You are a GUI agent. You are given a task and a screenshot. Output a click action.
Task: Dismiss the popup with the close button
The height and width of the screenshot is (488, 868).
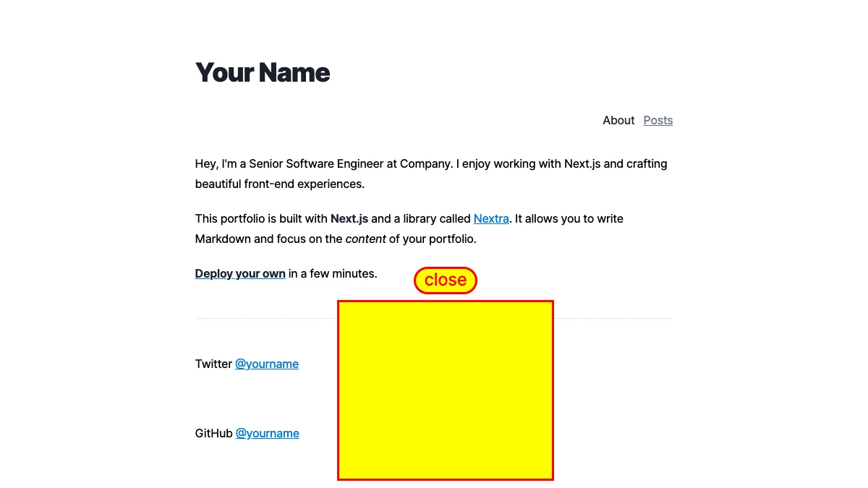[x=446, y=281]
